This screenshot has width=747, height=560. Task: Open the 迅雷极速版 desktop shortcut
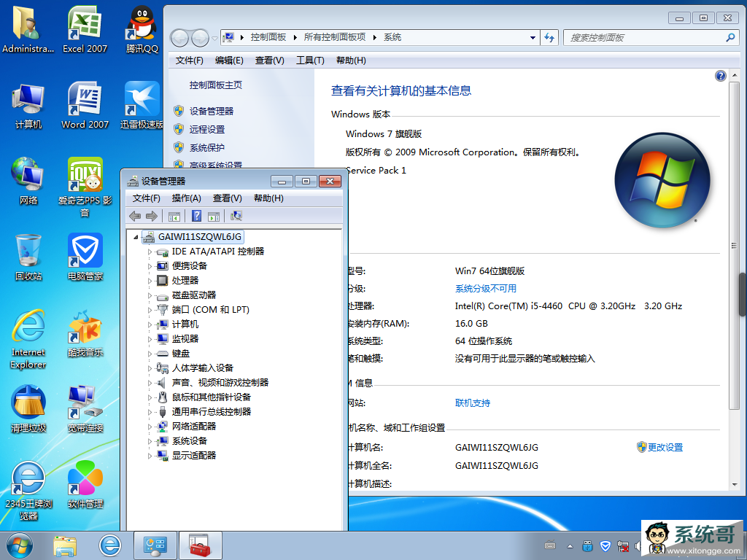[142, 105]
